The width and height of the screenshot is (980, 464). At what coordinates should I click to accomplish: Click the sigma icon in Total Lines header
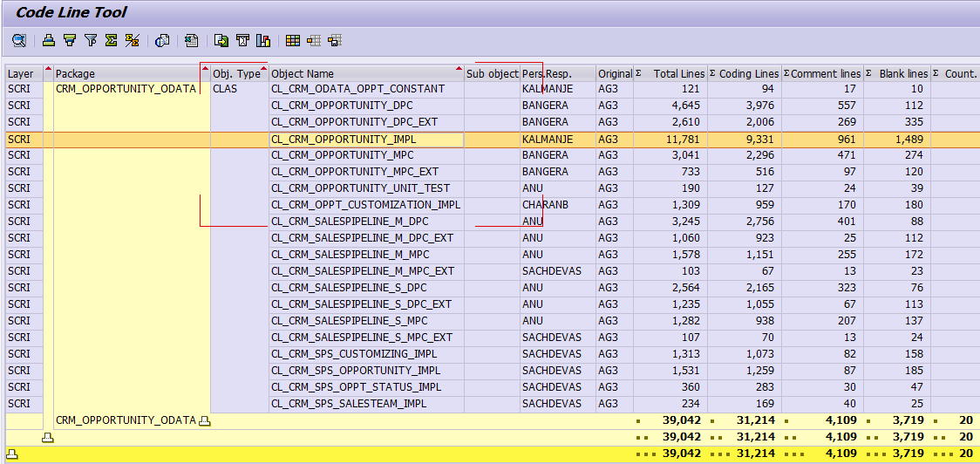[638, 73]
